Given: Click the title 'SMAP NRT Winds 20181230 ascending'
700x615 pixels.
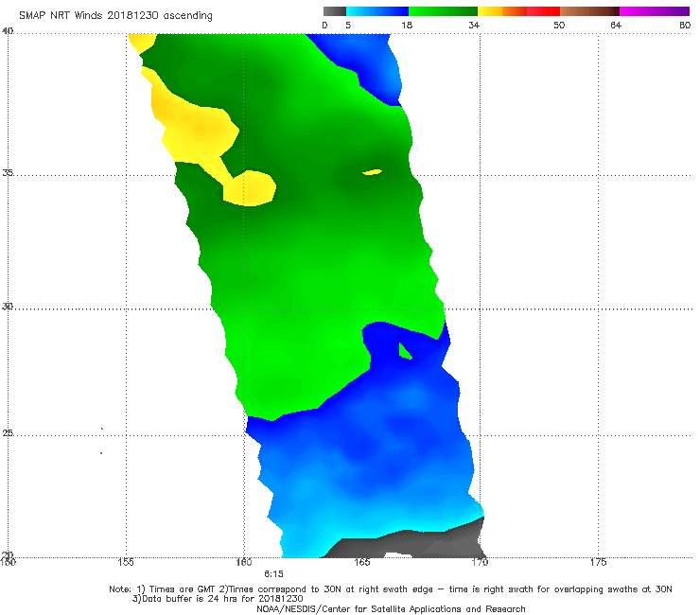Looking at the screenshot, I should [115, 15].
